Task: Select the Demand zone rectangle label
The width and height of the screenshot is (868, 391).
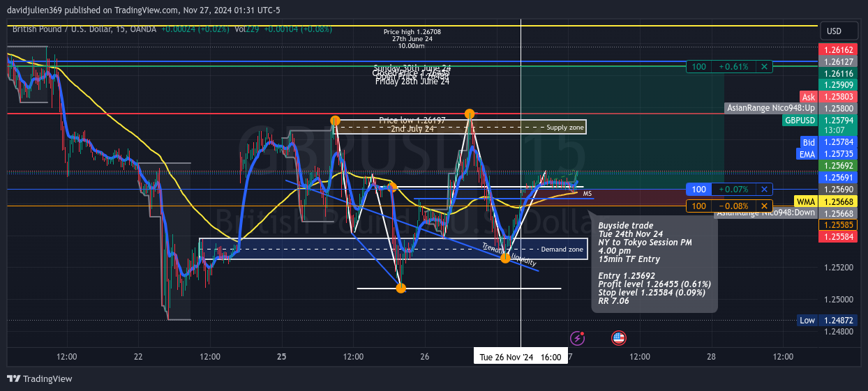Action: tap(562, 250)
